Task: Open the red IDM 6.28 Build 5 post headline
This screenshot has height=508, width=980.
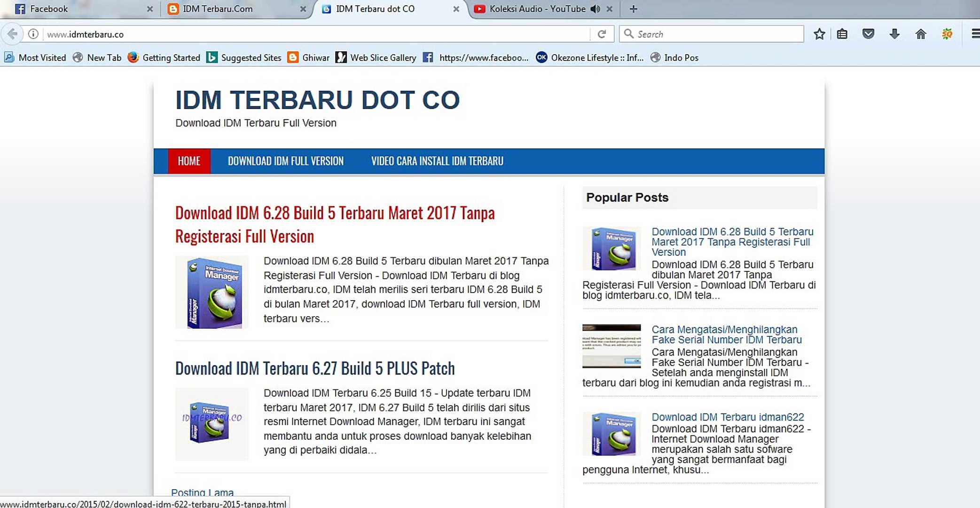Action: 335,224
